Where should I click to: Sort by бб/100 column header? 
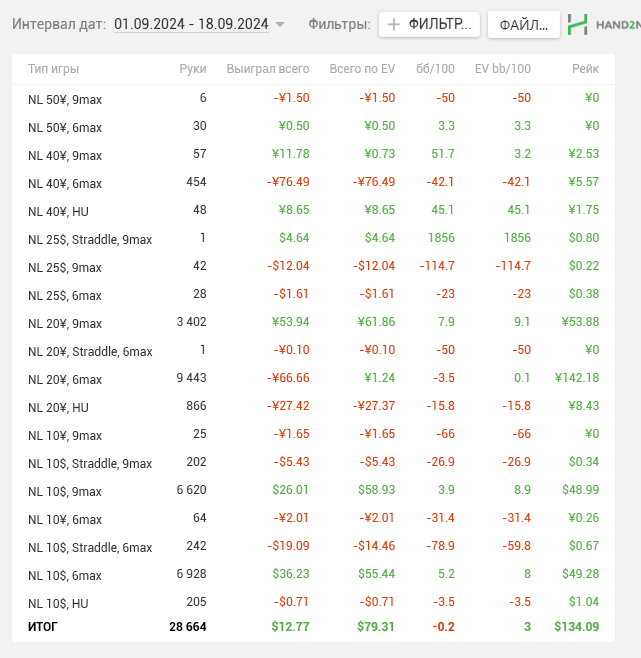click(435, 68)
